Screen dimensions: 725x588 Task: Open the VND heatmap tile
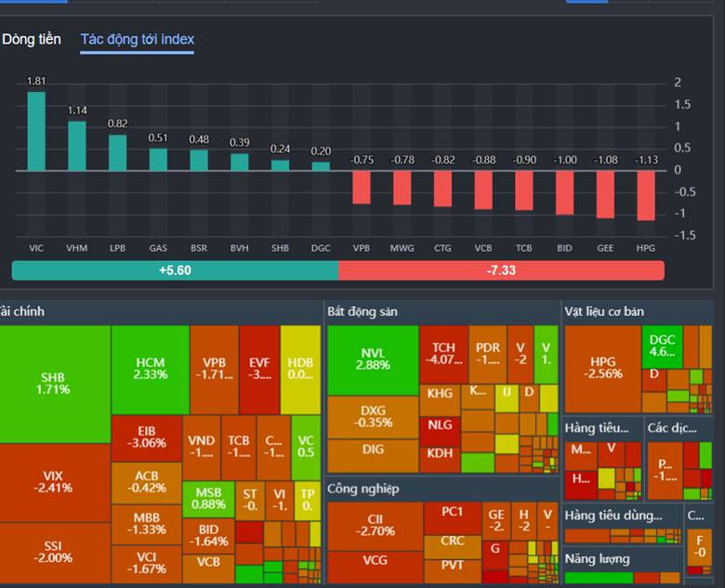point(201,447)
